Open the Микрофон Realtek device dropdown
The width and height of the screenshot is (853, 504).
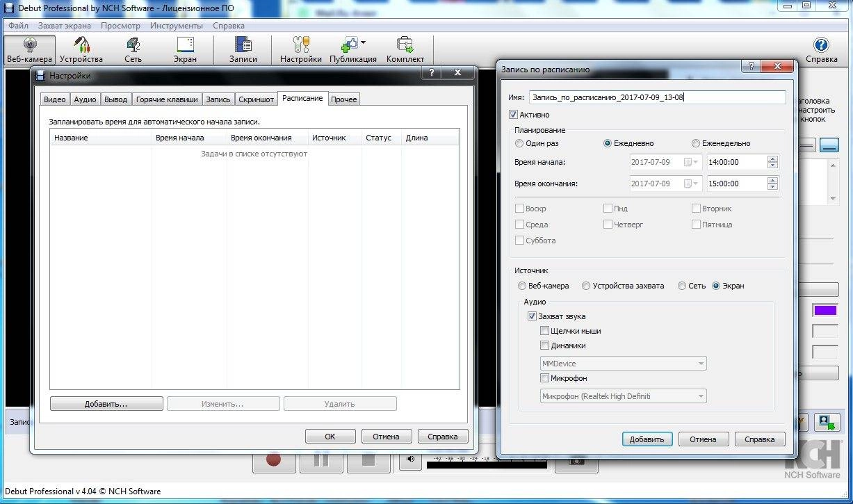623,396
